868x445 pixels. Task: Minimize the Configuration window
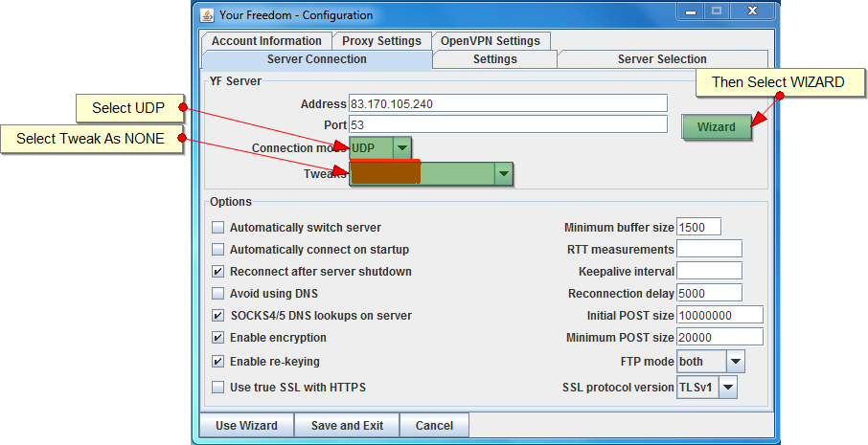[x=691, y=11]
